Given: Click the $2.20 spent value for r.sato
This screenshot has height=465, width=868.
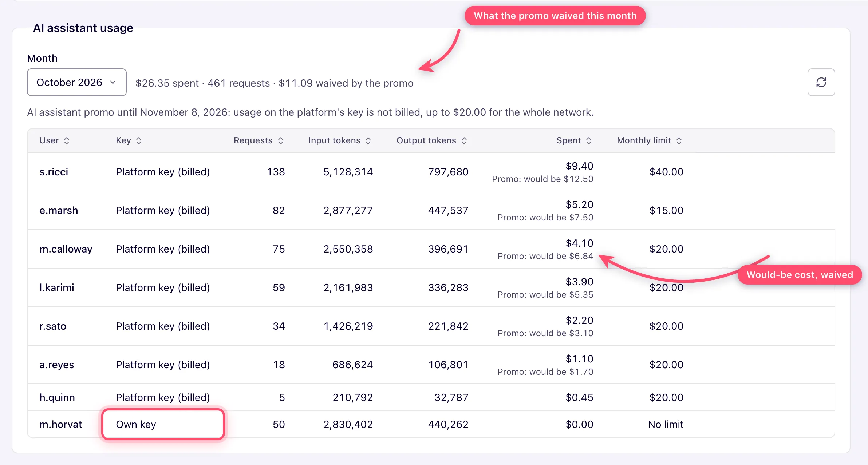Looking at the screenshot, I should pyautogui.click(x=579, y=320).
